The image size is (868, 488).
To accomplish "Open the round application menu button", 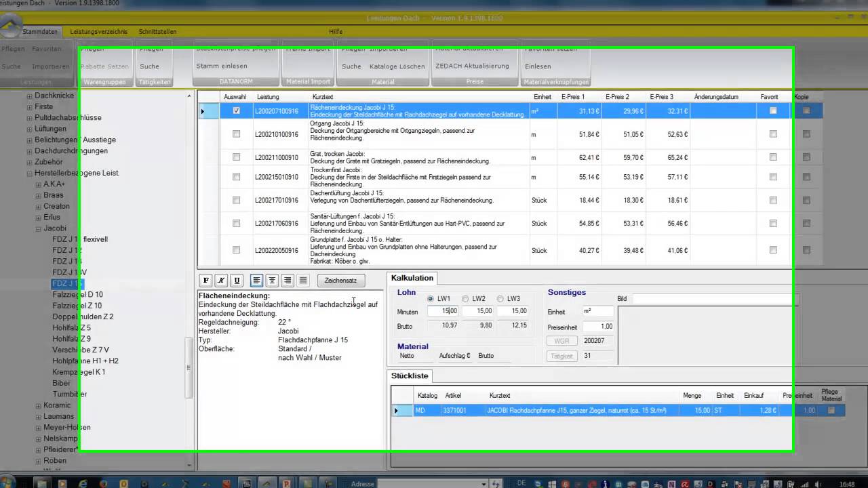I will (11, 26).
